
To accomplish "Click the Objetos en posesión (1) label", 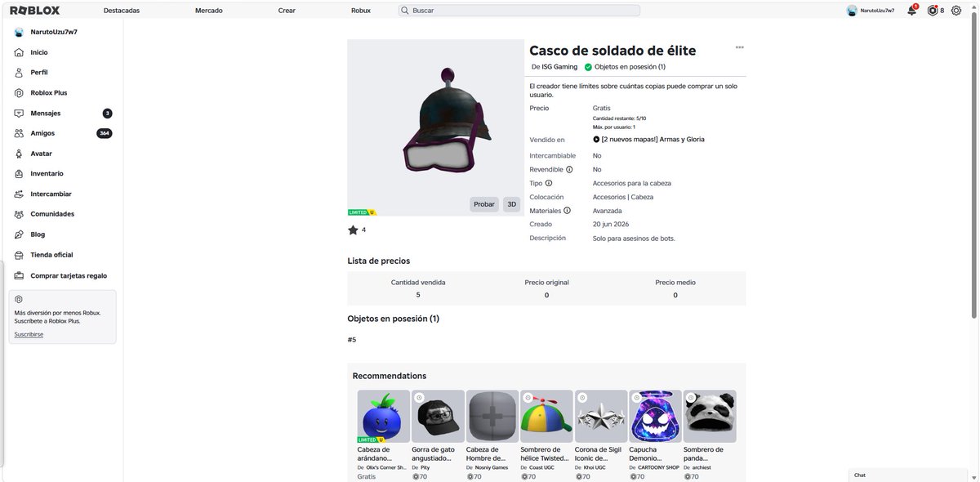I will (630, 67).
